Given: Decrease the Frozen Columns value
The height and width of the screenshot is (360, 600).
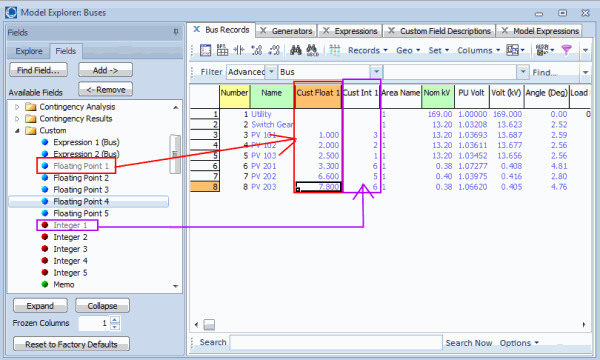Looking at the screenshot, I should coord(115,327).
